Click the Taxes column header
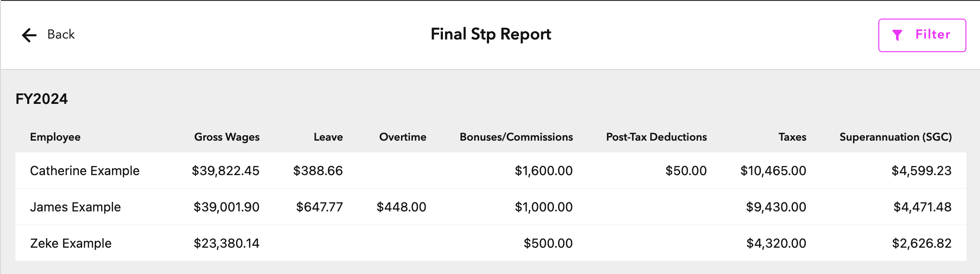This screenshot has width=980, height=274. tap(793, 137)
